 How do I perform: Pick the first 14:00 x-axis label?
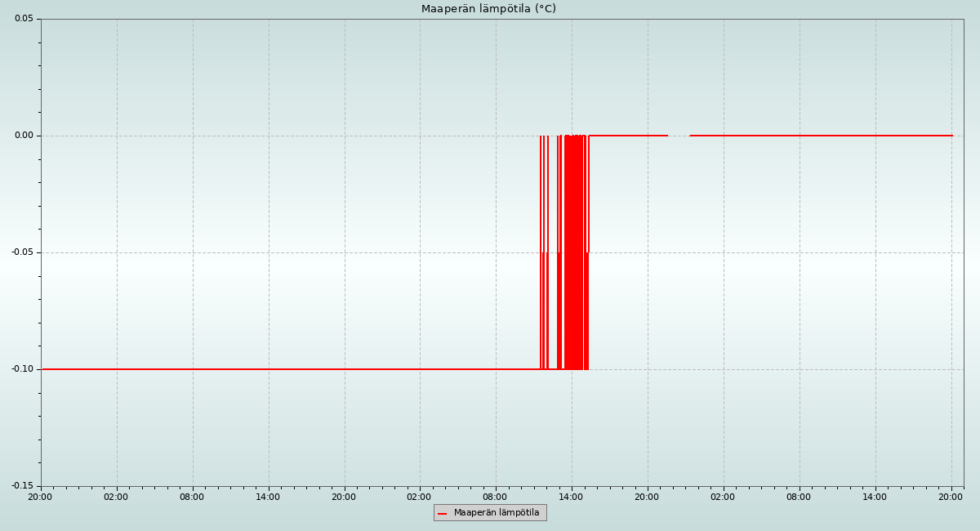[268, 497]
